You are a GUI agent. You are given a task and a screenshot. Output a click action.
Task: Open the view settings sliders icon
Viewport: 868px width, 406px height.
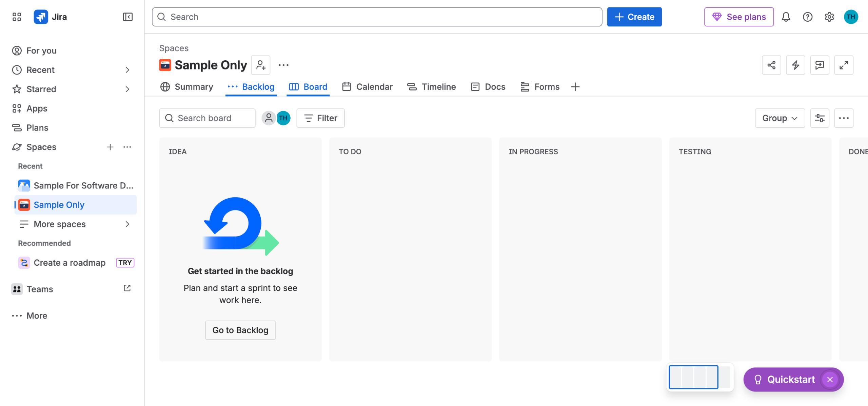820,118
